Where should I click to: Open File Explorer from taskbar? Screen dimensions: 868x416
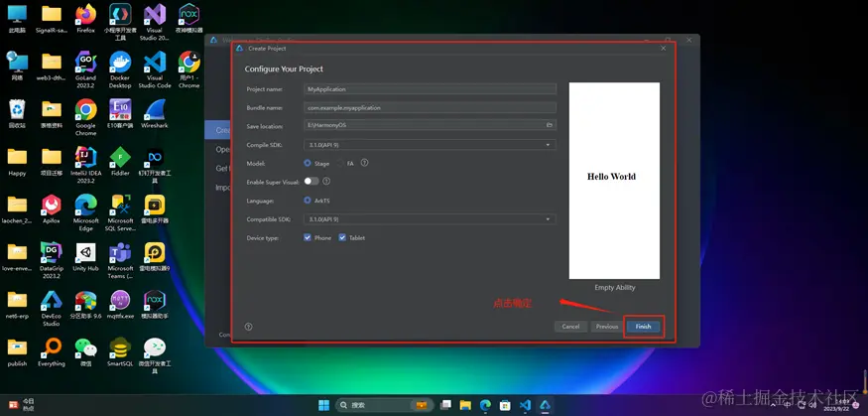pyautogui.click(x=465, y=405)
